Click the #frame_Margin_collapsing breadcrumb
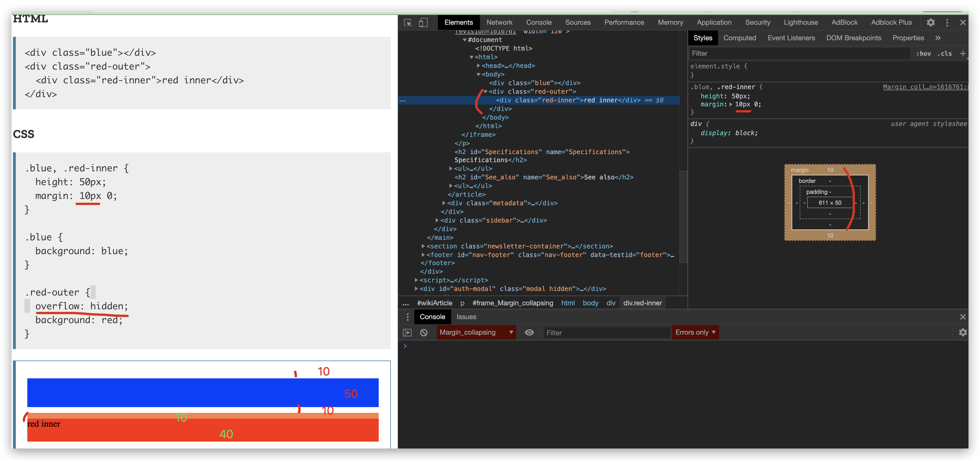 coord(512,303)
